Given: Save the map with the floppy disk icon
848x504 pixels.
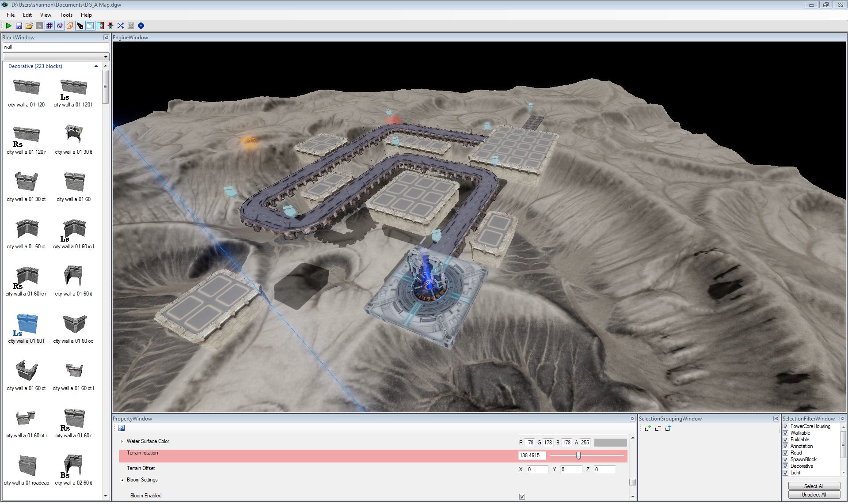Looking at the screenshot, I should 19,26.
